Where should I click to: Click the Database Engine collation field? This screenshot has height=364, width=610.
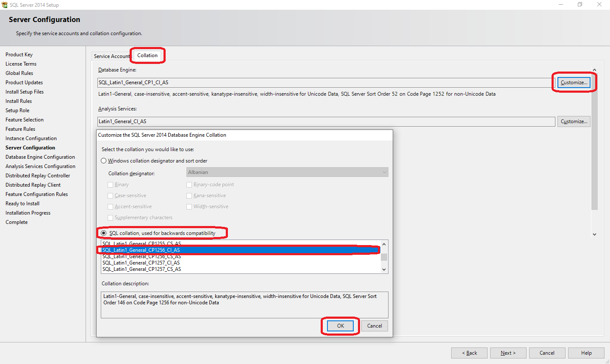(326, 83)
